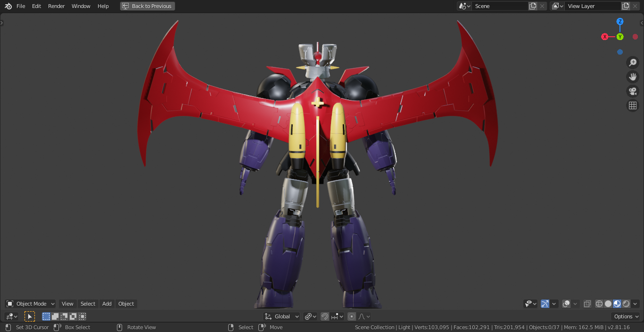This screenshot has height=332, width=644.
Task: Open the editor type dropdown
Action: click(x=12, y=316)
